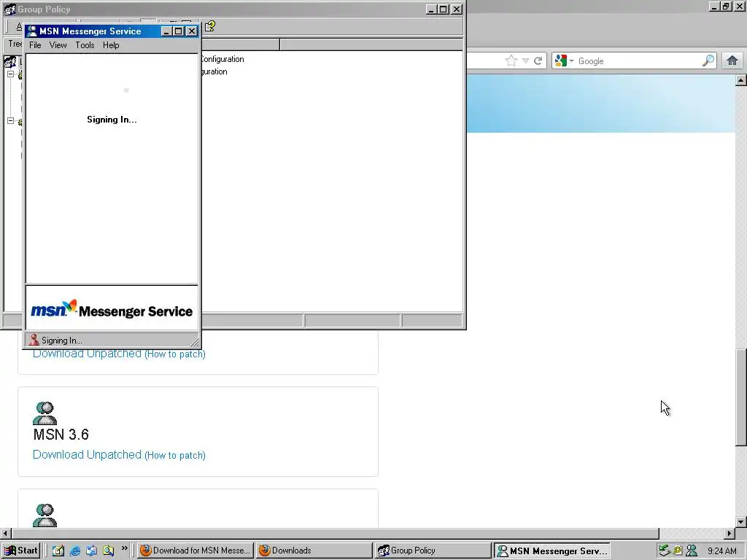Collapse the second tree node in Group Policy

(10, 121)
